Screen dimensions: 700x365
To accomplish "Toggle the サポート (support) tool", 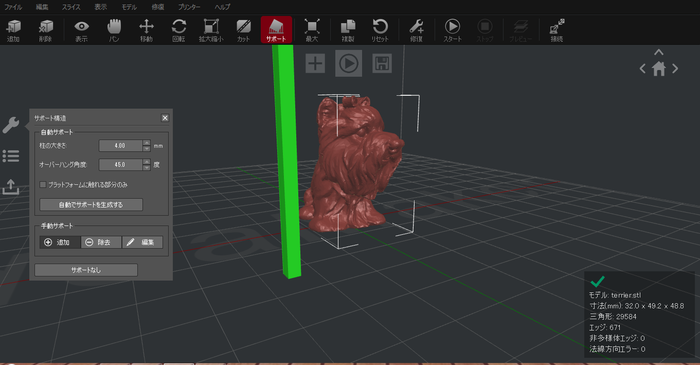I will [276, 30].
